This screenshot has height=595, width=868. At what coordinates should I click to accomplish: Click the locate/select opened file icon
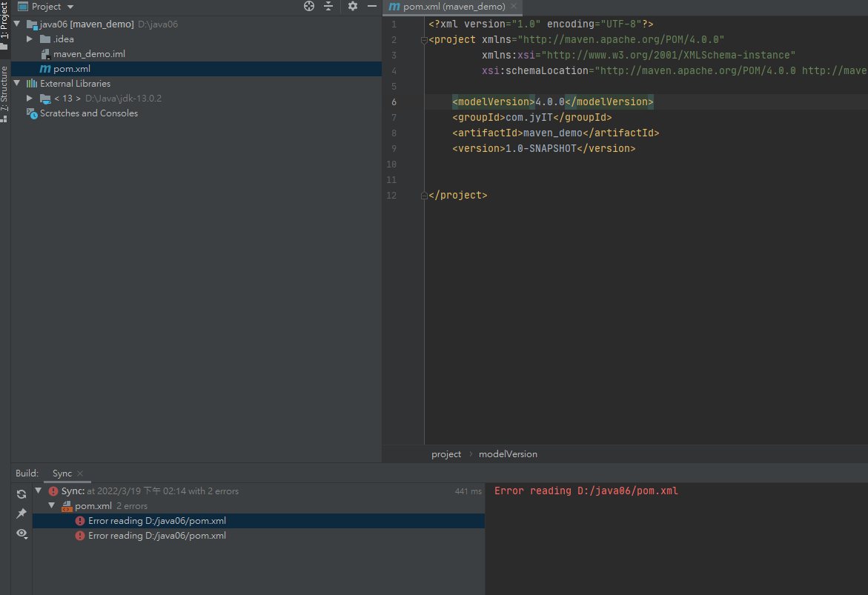click(x=309, y=6)
